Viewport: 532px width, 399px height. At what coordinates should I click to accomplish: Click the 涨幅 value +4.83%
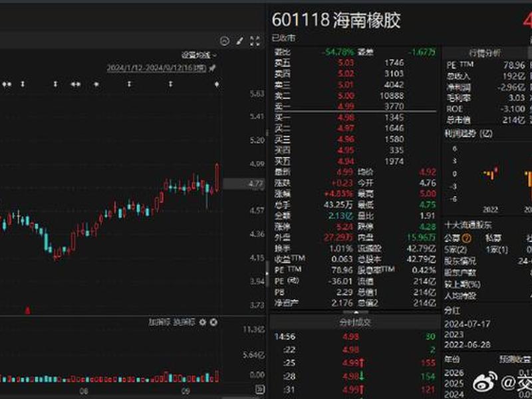[x=339, y=194]
